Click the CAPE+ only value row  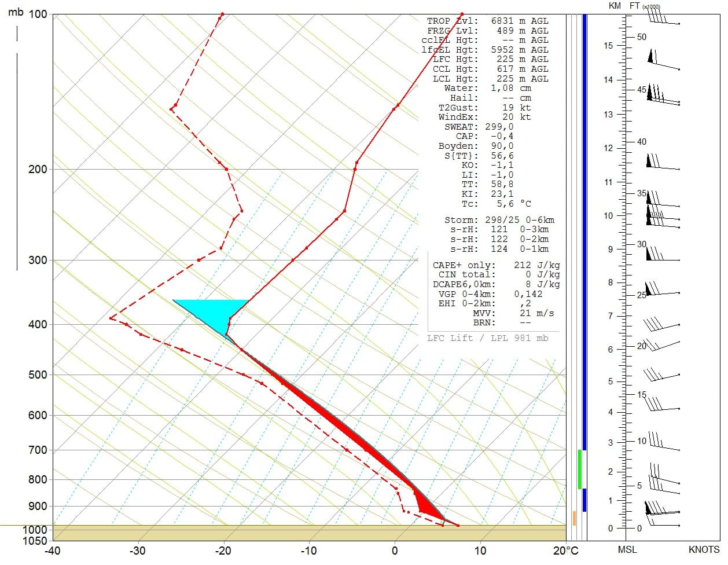[496, 265]
